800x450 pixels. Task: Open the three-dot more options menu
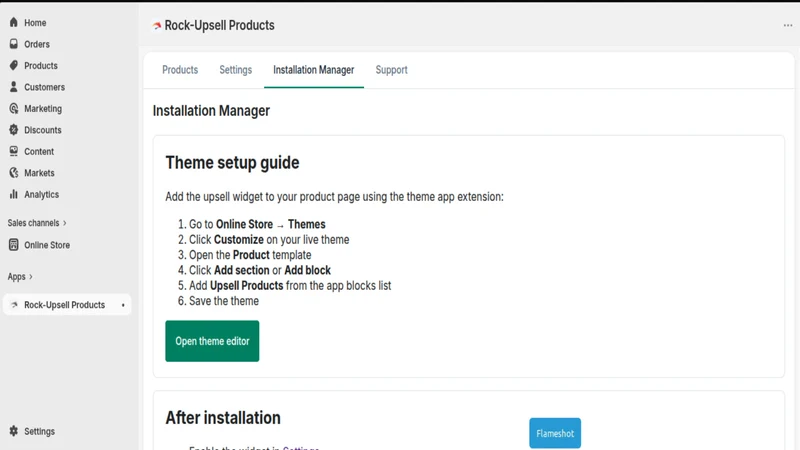click(788, 25)
